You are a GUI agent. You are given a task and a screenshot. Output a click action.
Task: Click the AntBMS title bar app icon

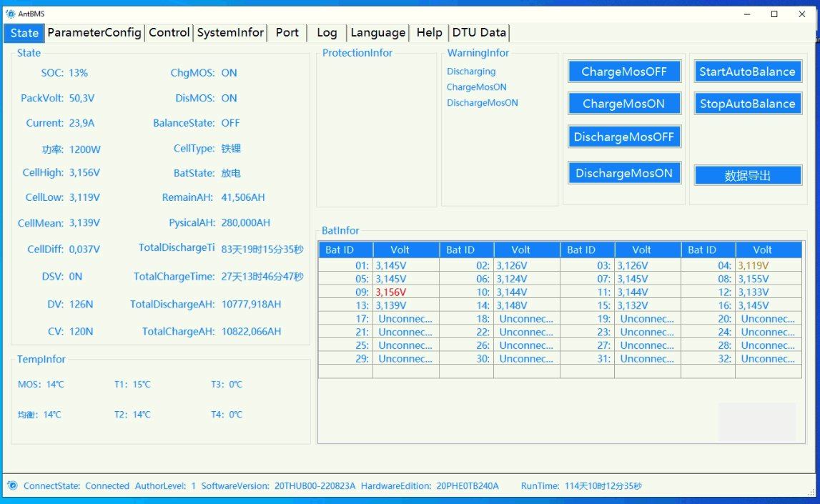(x=10, y=14)
